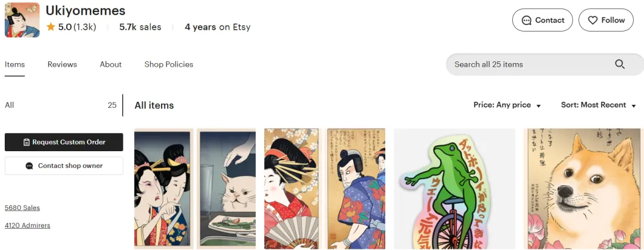Switch to the Reviews tab
Viewport: 644px width, 250px height.
pyautogui.click(x=62, y=64)
